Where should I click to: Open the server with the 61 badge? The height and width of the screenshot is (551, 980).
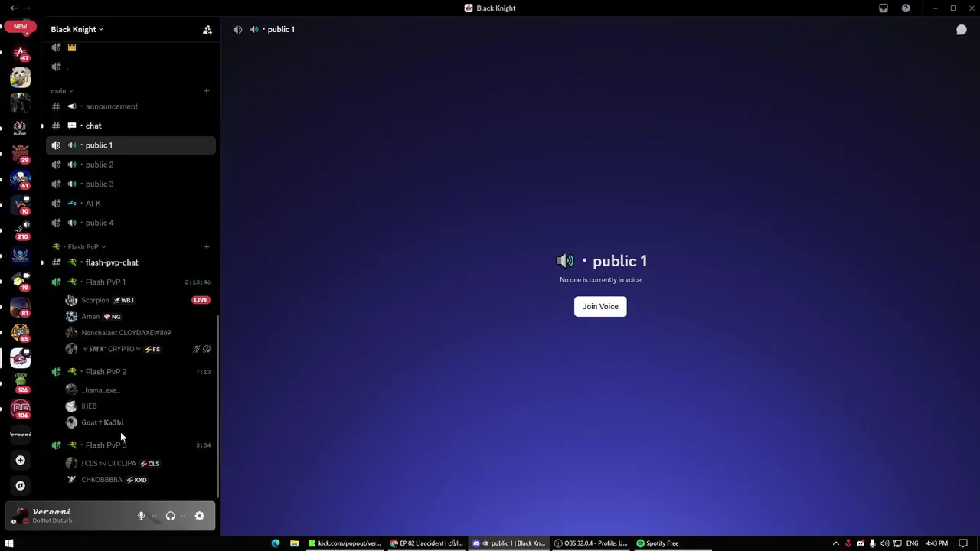pos(21,180)
